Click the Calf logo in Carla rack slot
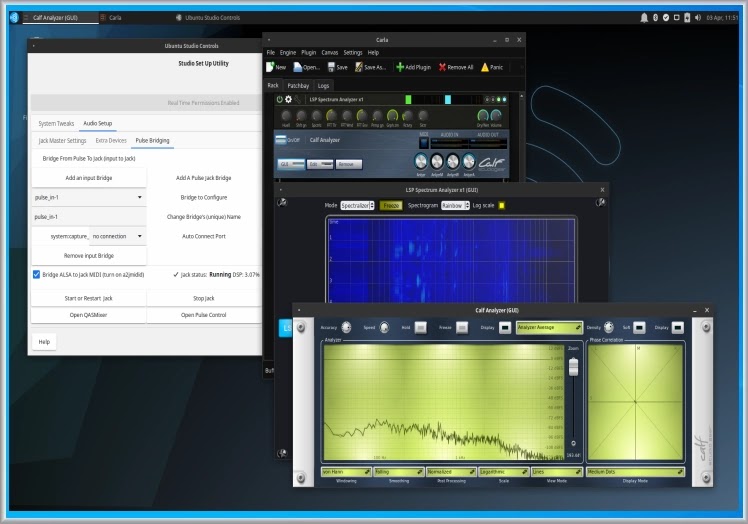 click(x=491, y=164)
